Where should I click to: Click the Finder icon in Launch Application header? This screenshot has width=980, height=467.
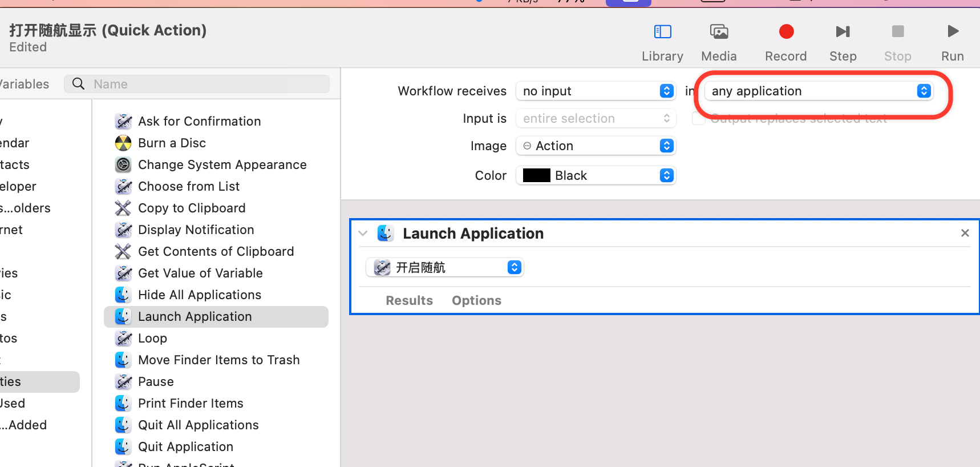(x=386, y=233)
